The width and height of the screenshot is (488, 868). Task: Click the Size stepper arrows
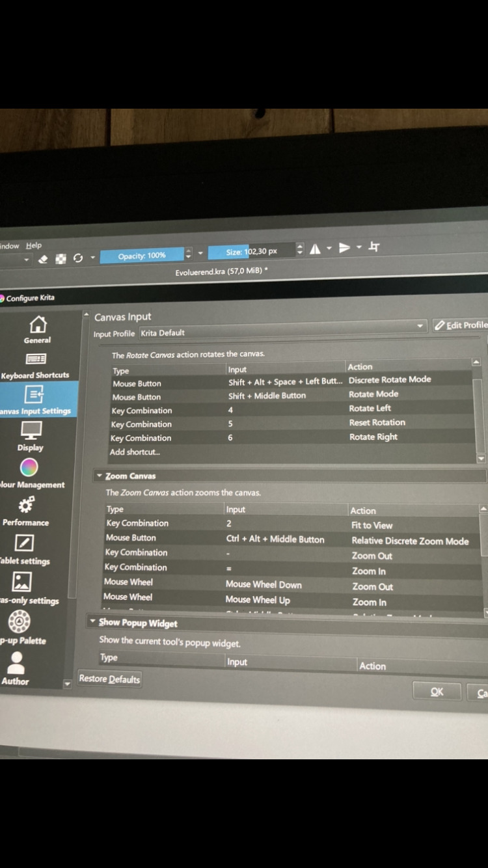[x=299, y=249]
